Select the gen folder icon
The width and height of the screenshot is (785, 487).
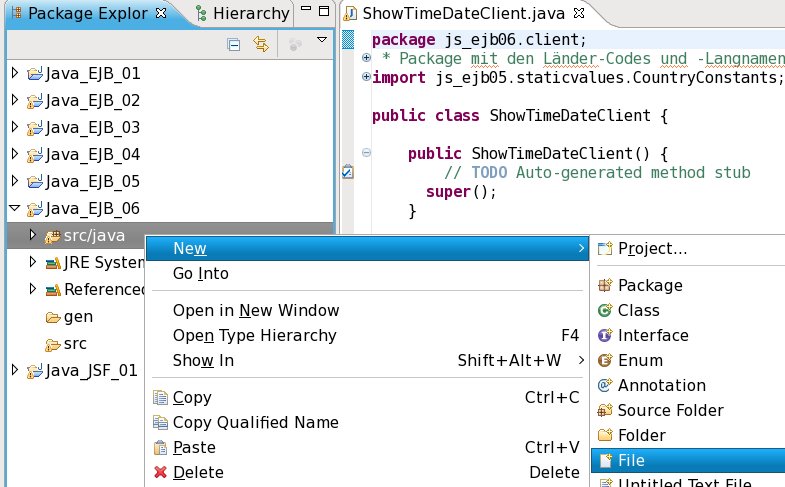tap(53, 317)
